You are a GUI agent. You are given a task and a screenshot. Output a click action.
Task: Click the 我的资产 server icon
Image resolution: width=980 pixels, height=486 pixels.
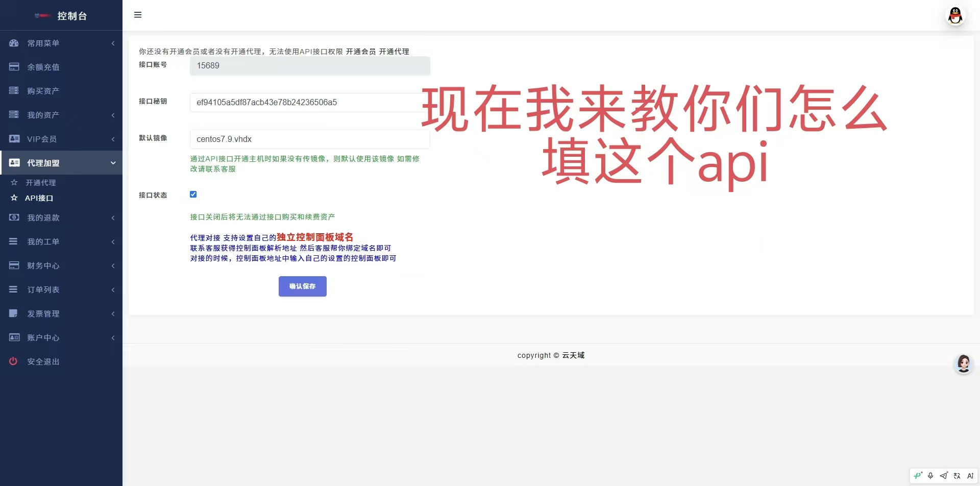pos(14,115)
